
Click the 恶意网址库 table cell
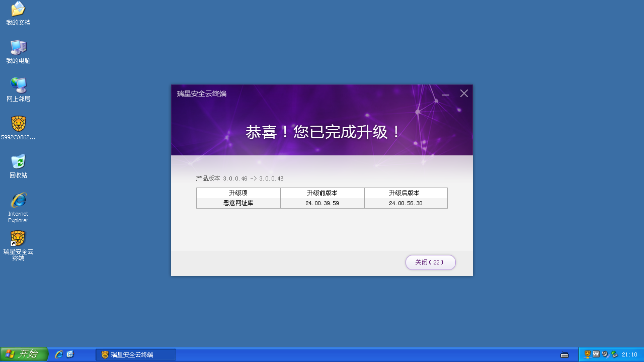(238, 203)
